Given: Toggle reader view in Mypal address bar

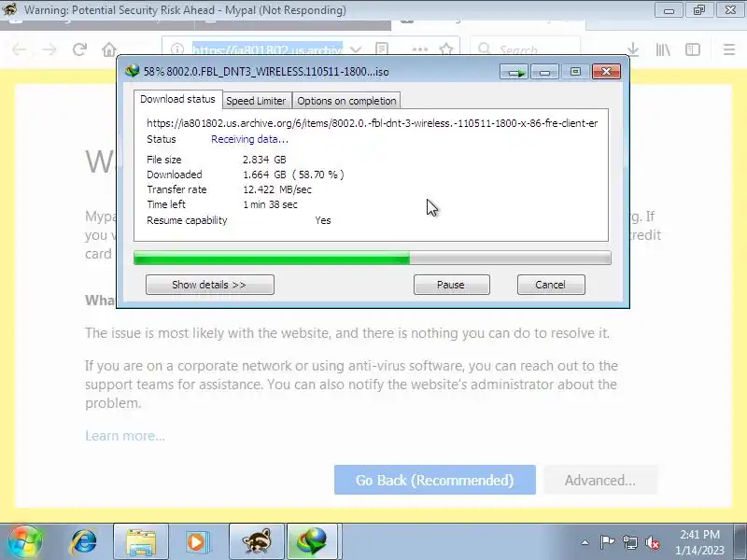Looking at the screenshot, I should [x=382, y=49].
